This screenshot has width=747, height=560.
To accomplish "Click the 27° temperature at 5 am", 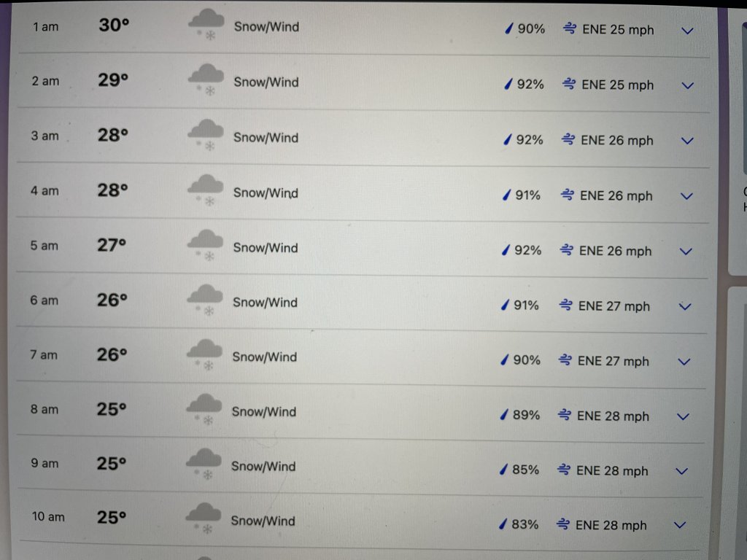I will click(112, 245).
